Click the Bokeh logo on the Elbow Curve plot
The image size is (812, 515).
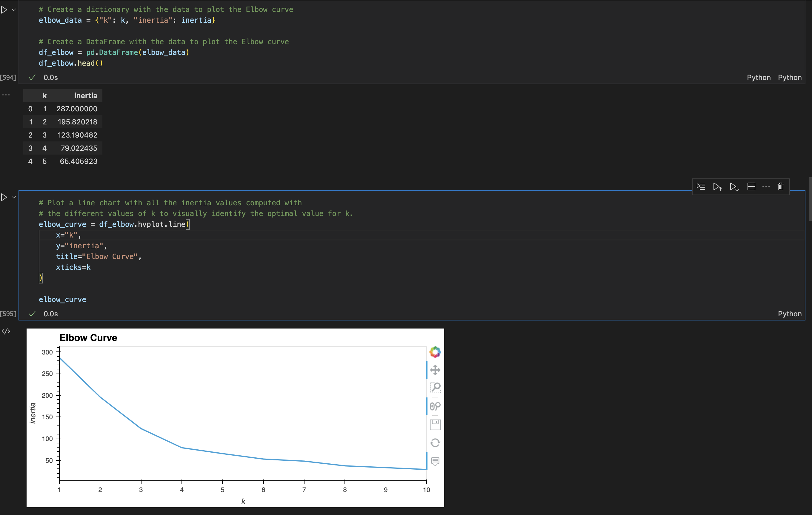click(435, 352)
